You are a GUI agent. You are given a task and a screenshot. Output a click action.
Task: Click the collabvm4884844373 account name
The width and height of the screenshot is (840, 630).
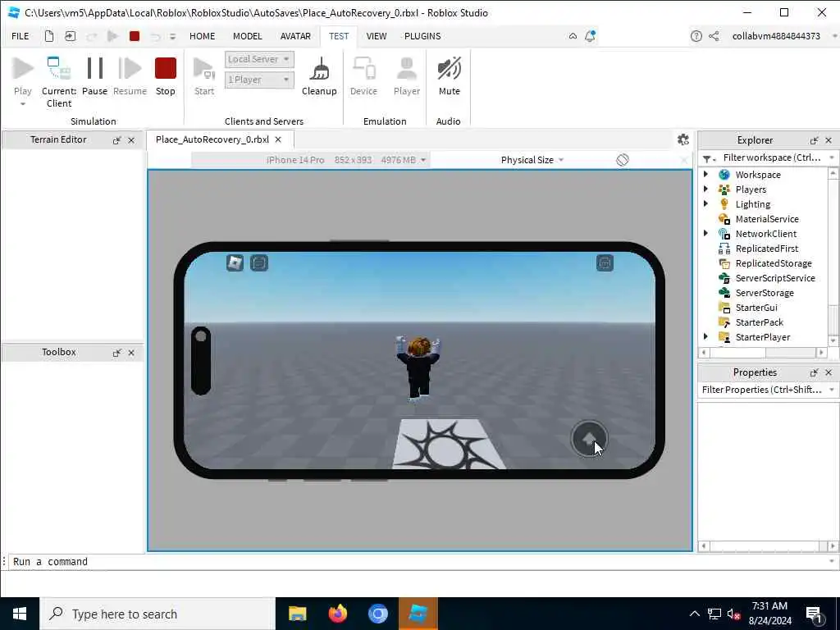pyautogui.click(x=776, y=36)
